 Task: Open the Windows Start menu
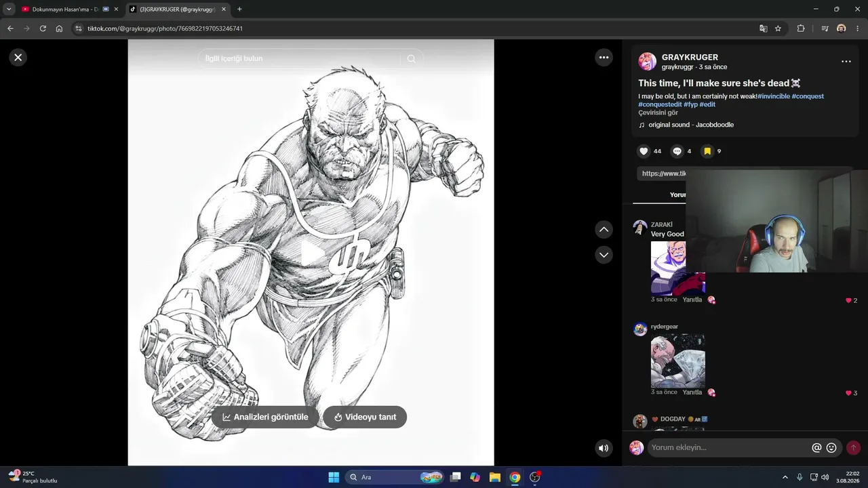334,477
